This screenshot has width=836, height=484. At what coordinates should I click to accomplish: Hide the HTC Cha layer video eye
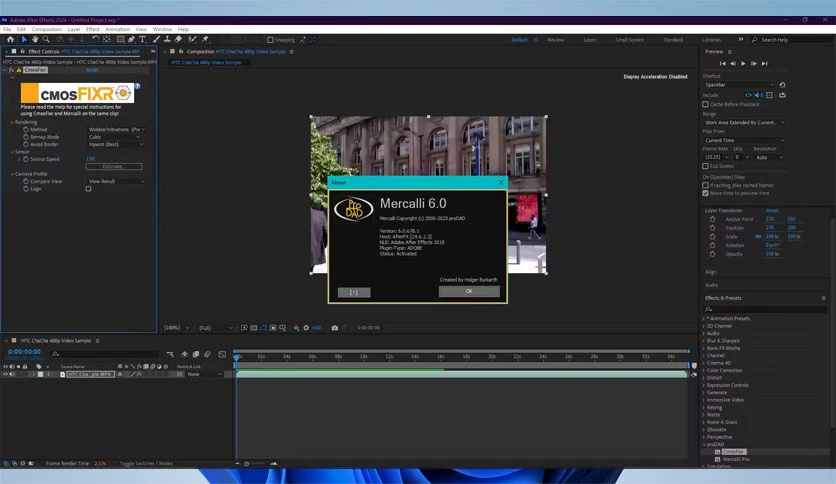click(5, 374)
